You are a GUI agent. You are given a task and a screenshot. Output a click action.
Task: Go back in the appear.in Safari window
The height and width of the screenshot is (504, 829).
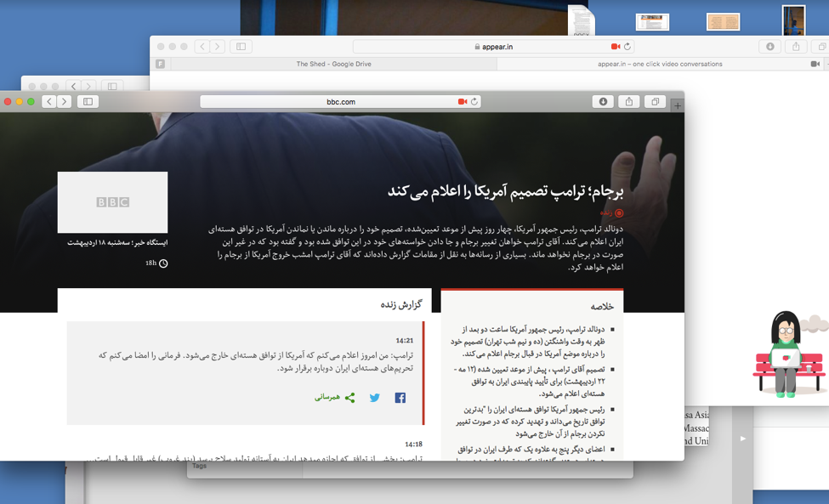pyautogui.click(x=202, y=47)
